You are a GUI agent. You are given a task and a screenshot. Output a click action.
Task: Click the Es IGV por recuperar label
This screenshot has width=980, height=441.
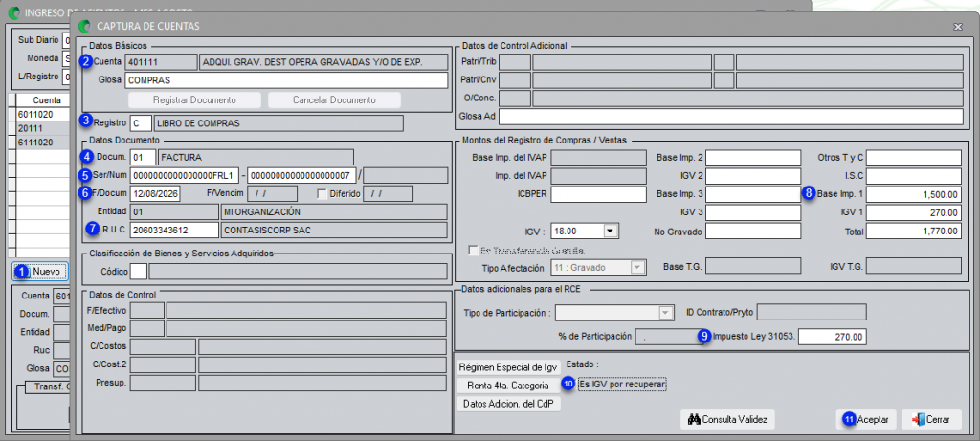click(x=622, y=385)
